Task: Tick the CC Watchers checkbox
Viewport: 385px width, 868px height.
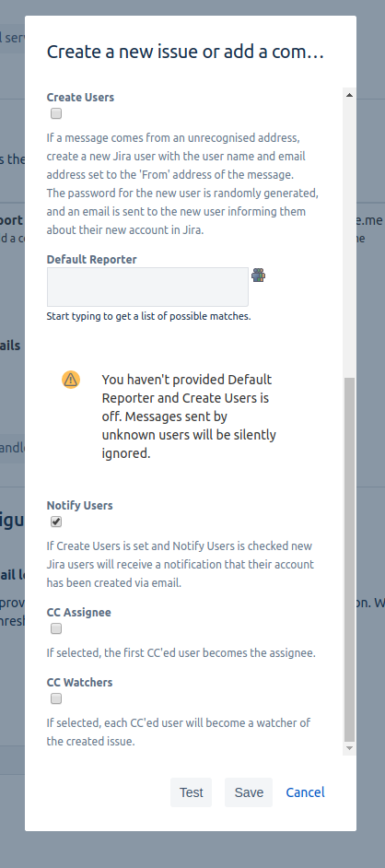Action: (x=56, y=698)
